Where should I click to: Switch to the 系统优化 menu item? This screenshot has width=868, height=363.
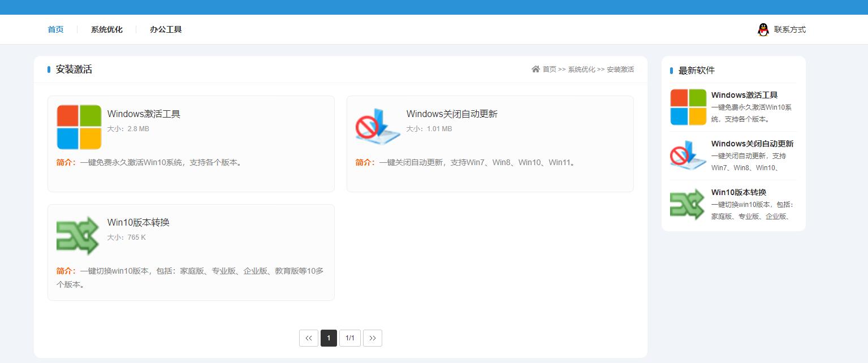(x=106, y=29)
